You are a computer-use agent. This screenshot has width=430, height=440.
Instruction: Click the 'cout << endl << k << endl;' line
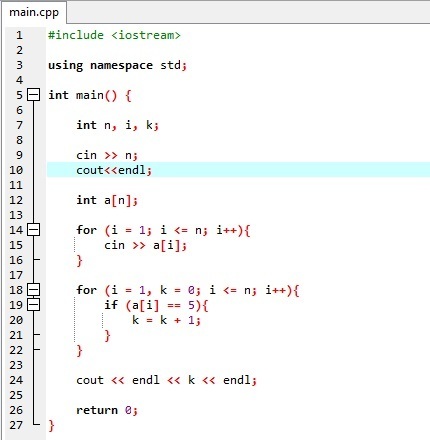166,380
